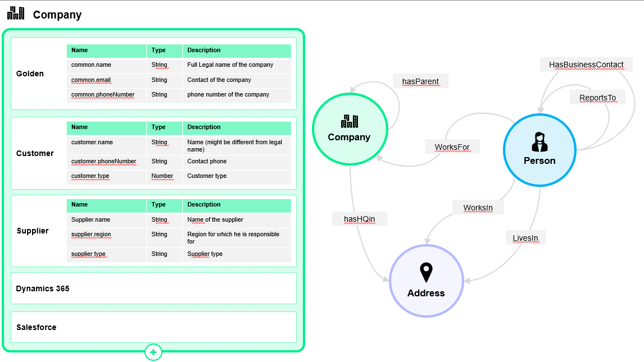Viewport: 644px width, 362px height.
Task: Click the supplier.region attribute cell
Action: pos(91,235)
